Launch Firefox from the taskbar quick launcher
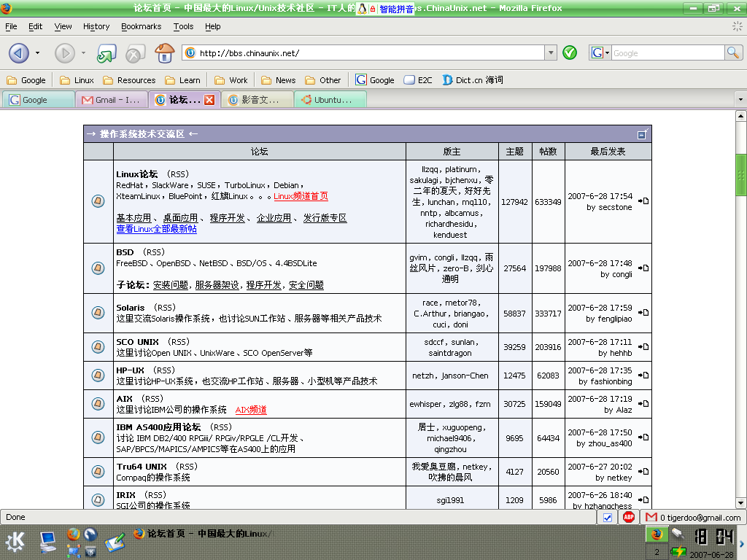 pyautogui.click(x=74, y=534)
